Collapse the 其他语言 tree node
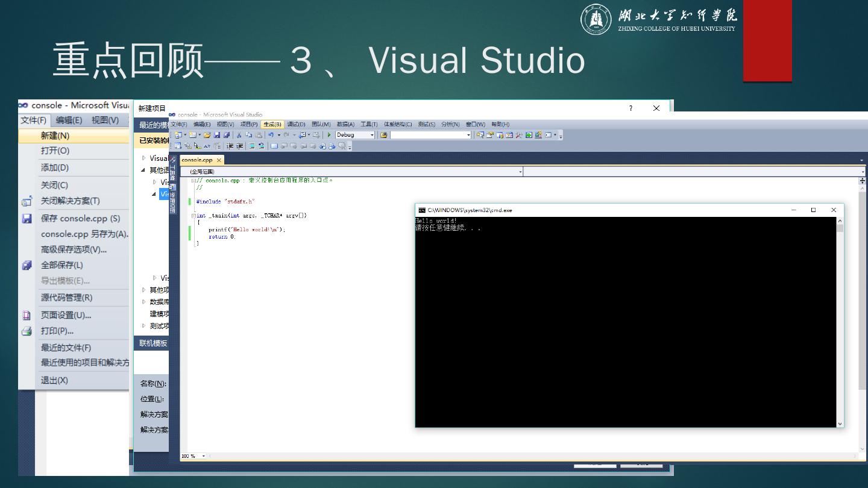The image size is (868, 488). [143, 170]
